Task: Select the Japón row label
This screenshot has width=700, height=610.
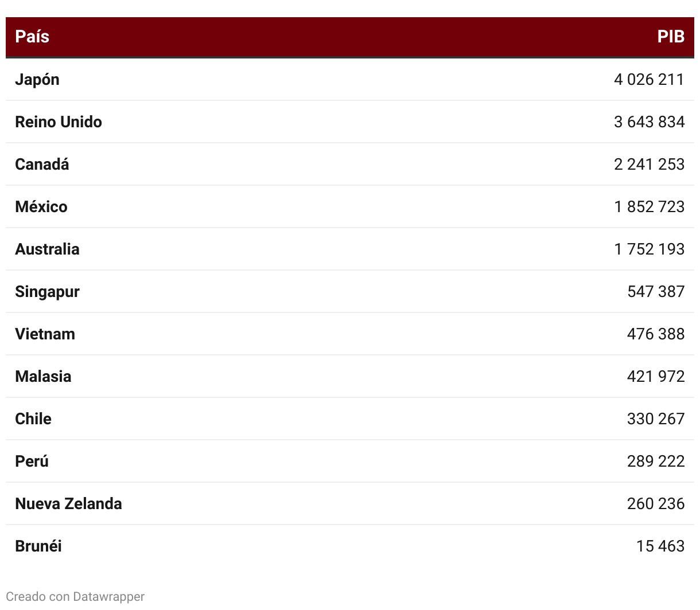Action: [37, 80]
